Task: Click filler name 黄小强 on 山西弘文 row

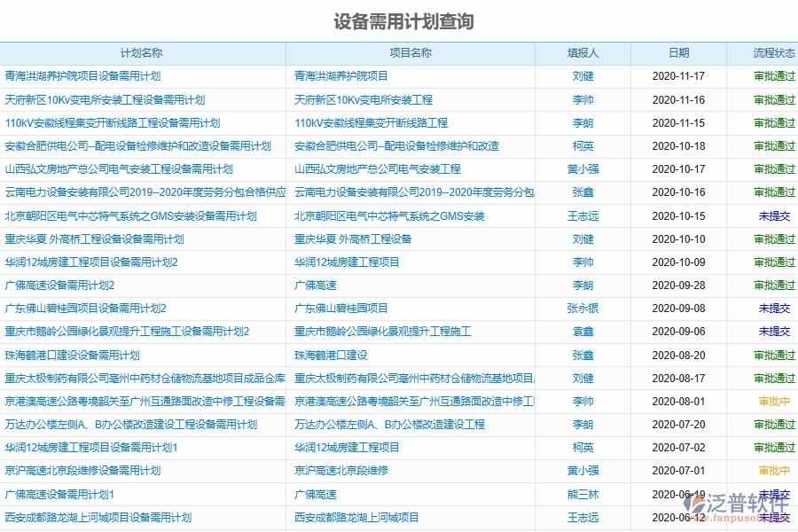Action: click(x=580, y=168)
